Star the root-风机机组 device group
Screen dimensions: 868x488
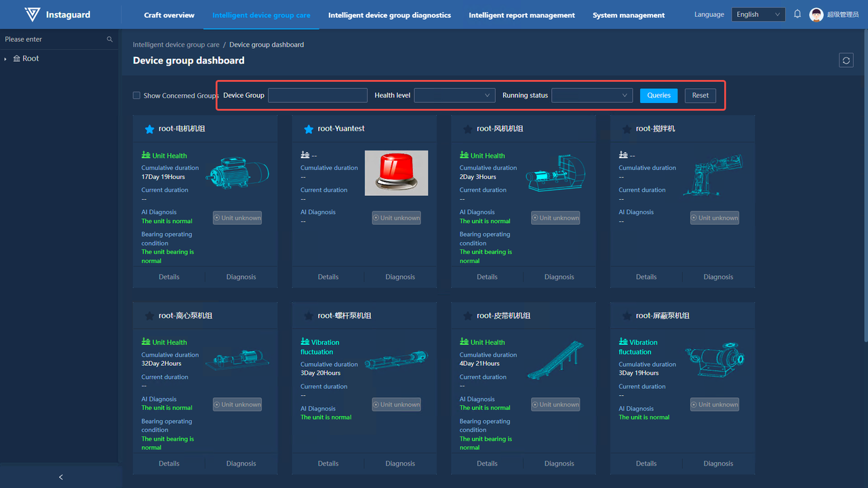coord(467,129)
